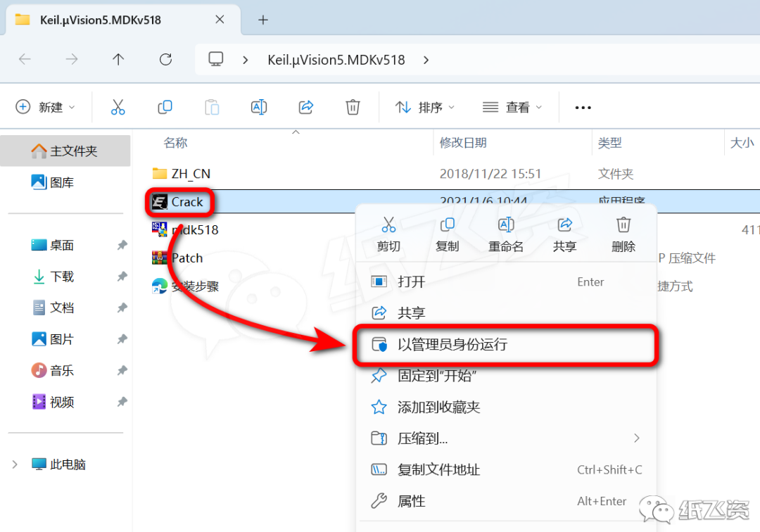Click 重命名 in the context menu
The height and width of the screenshot is (532, 760).
click(505, 234)
